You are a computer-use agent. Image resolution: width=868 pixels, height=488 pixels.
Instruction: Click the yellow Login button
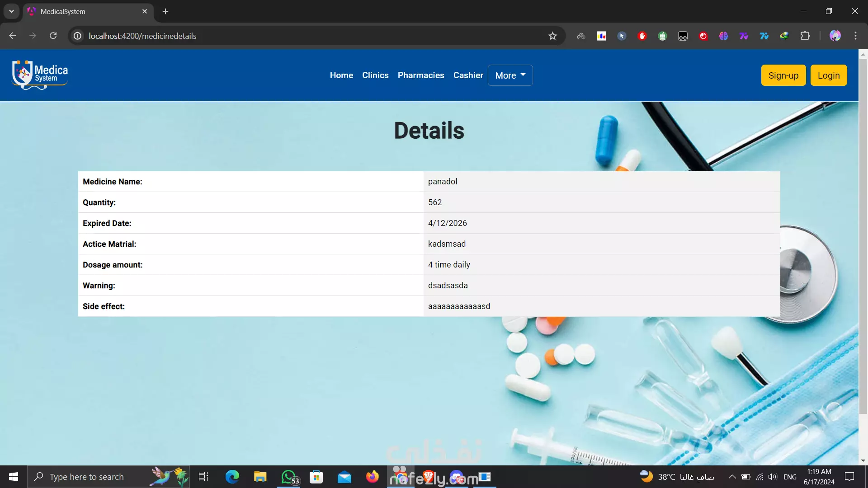[x=829, y=75]
